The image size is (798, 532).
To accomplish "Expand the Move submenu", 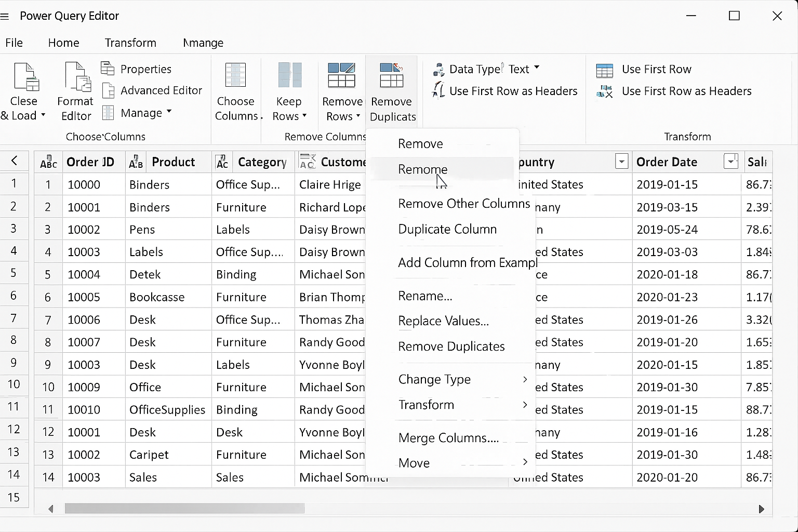I will tap(525, 462).
